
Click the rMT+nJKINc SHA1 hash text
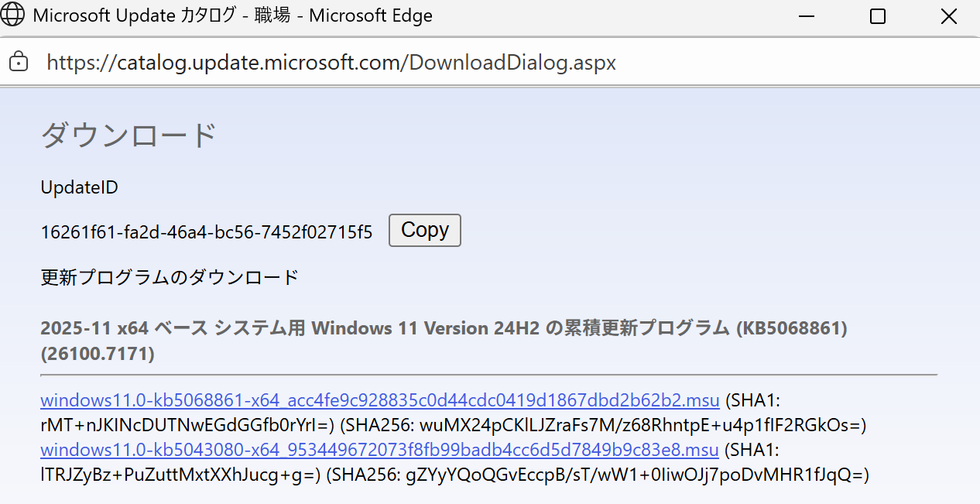coord(186,425)
